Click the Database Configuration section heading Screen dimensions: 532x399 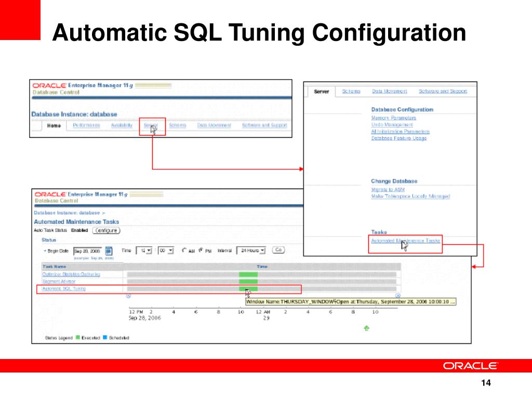coord(402,110)
